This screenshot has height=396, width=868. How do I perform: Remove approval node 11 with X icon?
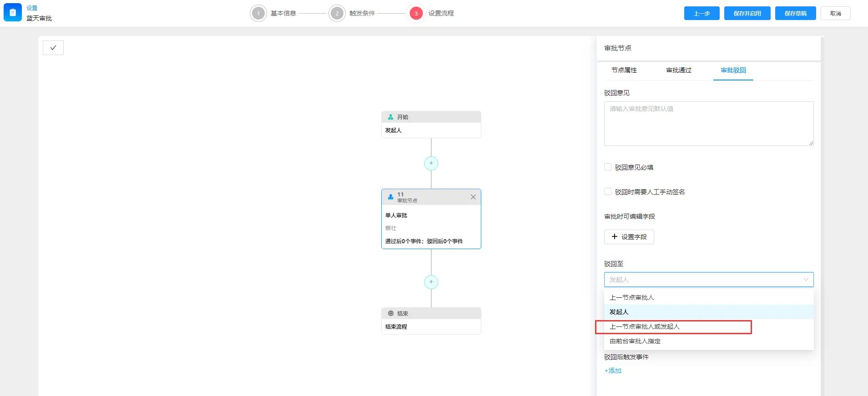(473, 197)
